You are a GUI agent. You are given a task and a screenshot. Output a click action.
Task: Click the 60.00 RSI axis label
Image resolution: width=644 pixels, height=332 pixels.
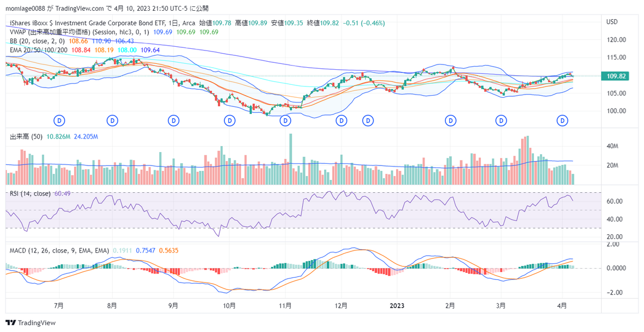(x=614, y=201)
